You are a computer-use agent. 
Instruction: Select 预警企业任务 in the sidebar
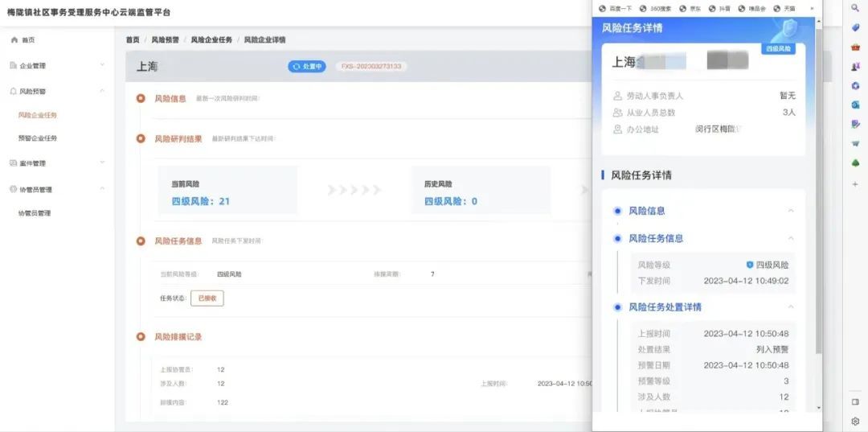(x=38, y=138)
